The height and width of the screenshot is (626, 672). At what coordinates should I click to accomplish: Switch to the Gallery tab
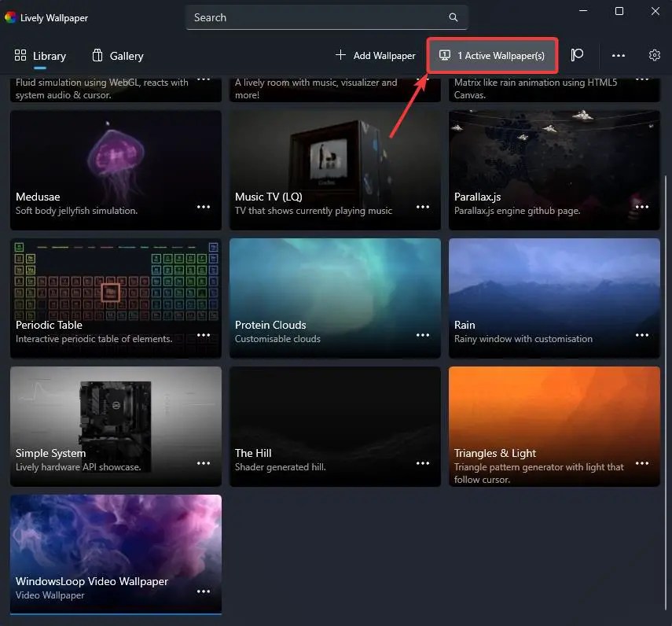point(118,56)
